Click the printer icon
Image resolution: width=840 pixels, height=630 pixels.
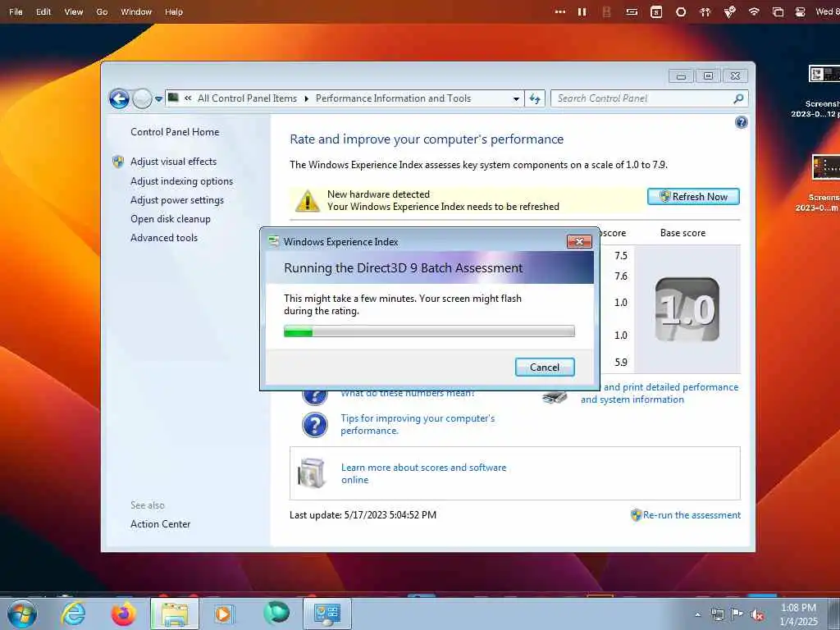(x=555, y=397)
